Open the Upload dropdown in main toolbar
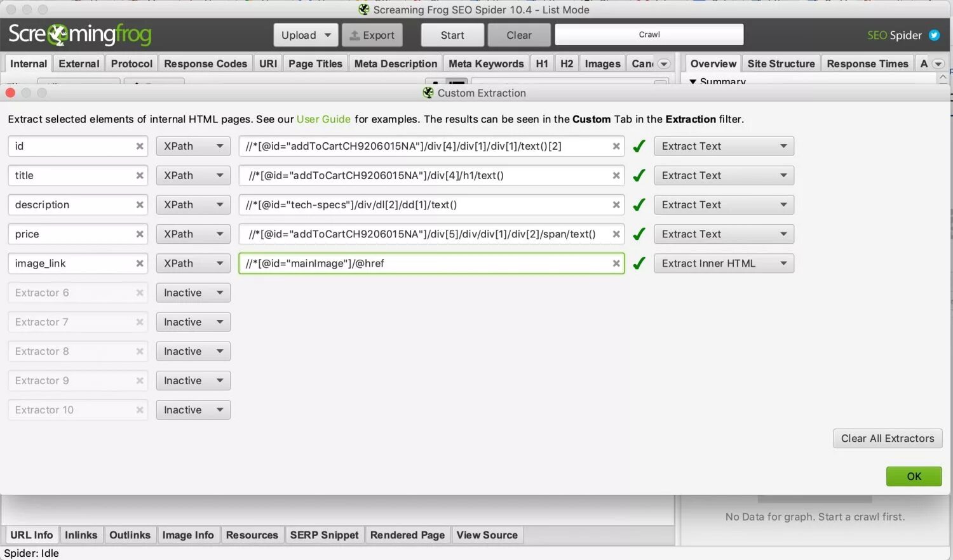The image size is (953, 560). 306,35
